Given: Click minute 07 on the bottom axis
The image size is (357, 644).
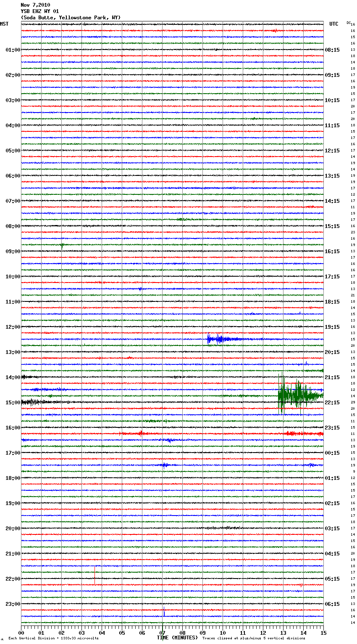Looking at the screenshot, I should point(163,633).
